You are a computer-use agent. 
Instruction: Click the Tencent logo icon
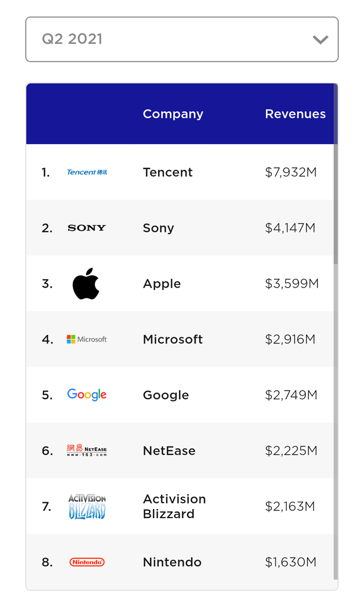point(86,172)
